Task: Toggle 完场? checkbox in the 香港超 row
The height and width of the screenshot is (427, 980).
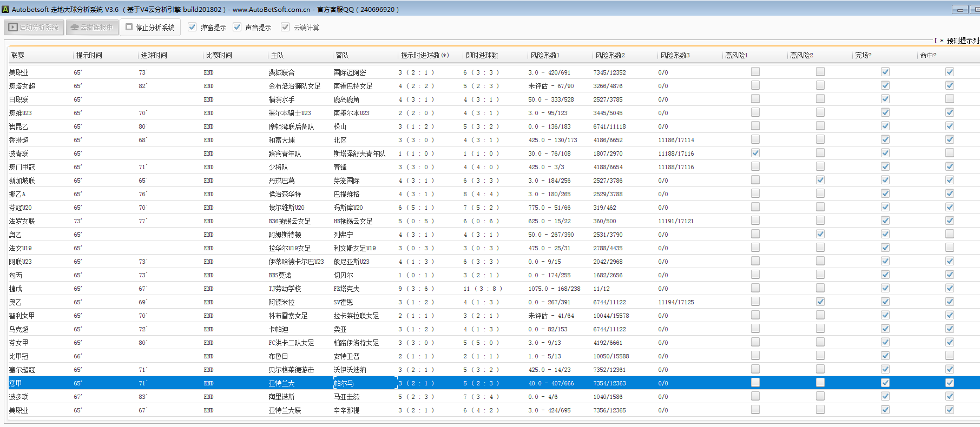Action: [x=885, y=139]
